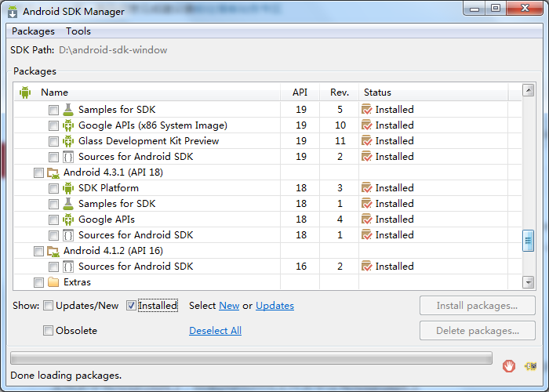Click the Updates link

pos(274,306)
